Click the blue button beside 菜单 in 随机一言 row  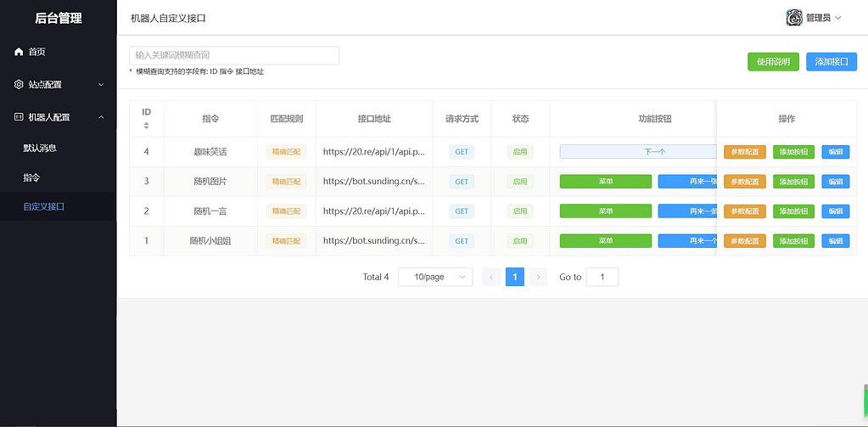(687, 211)
